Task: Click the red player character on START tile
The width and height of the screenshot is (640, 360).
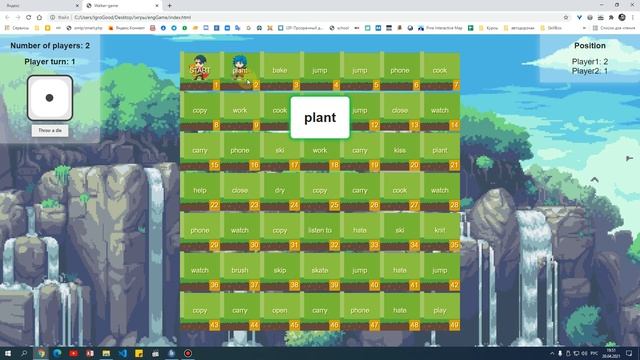Action: [200, 67]
